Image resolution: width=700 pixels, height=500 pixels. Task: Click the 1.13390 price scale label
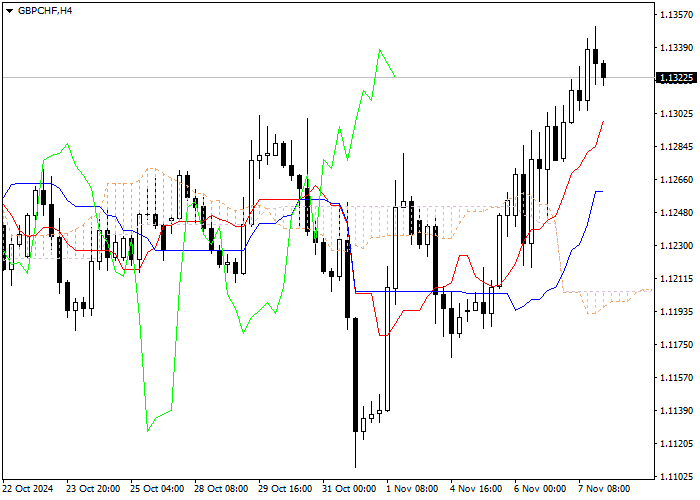[676, 48]
